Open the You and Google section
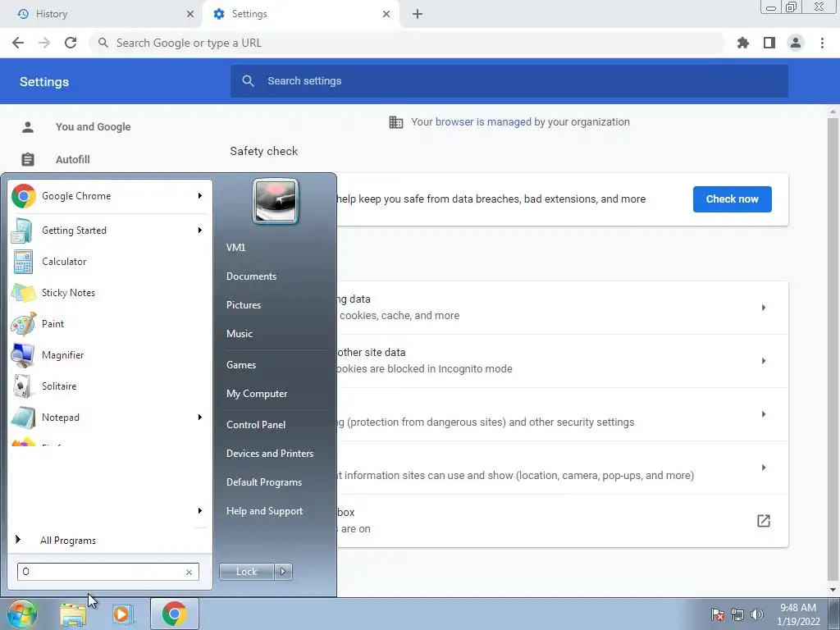The width and height of the screenshot is (840, 630). pyautogui.click(x=94, y=127)
